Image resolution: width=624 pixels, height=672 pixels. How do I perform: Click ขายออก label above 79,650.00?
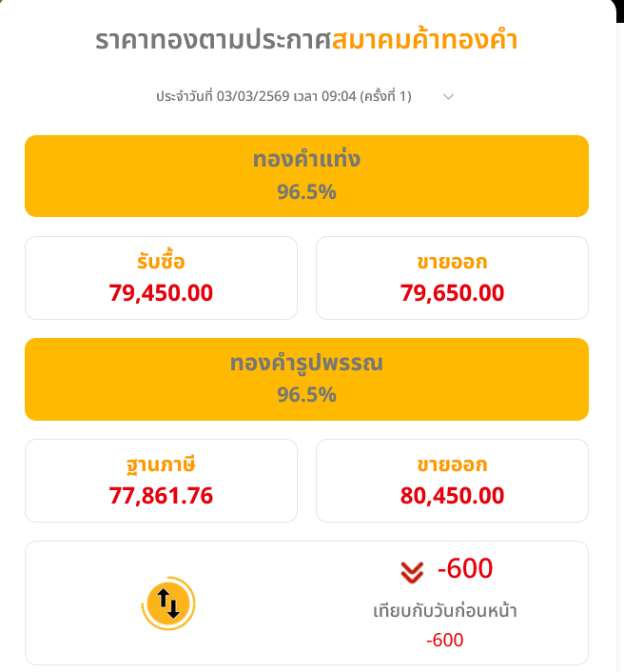[452, 262]
